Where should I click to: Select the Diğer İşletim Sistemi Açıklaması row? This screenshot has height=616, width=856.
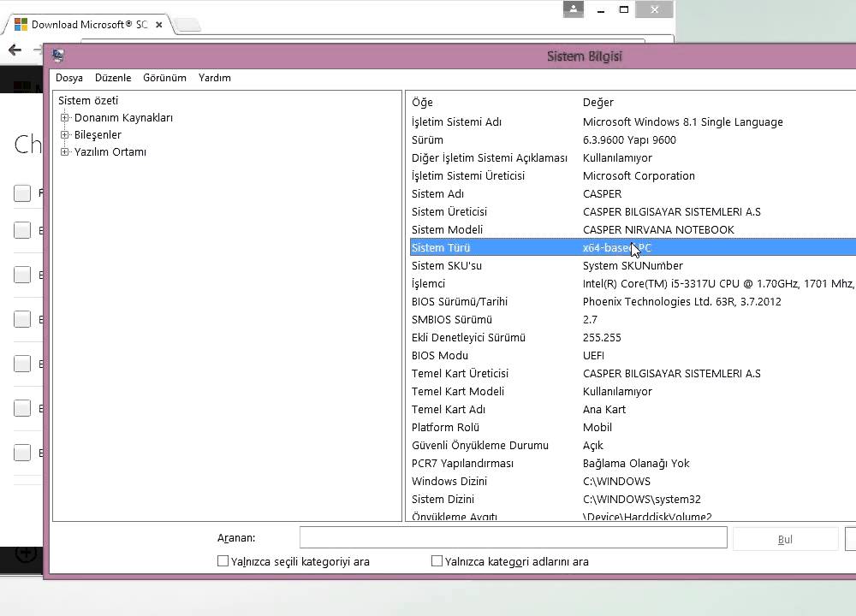pyautogui.click(x=633, y=157)
